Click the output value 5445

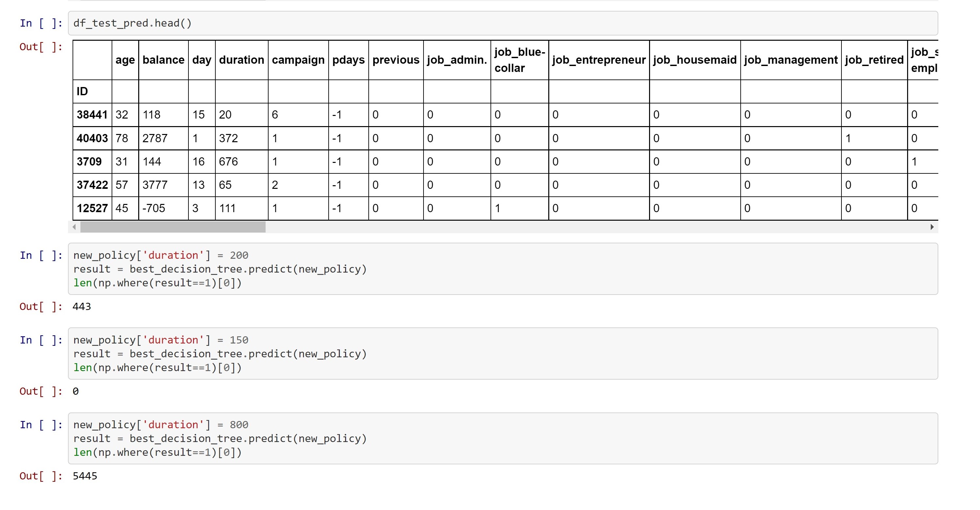click(x=85, y=476)
